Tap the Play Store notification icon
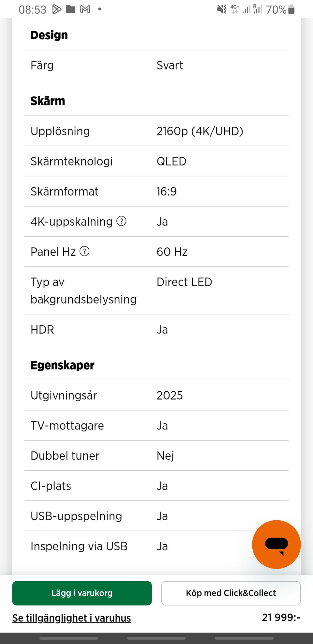 coord(57,9)
